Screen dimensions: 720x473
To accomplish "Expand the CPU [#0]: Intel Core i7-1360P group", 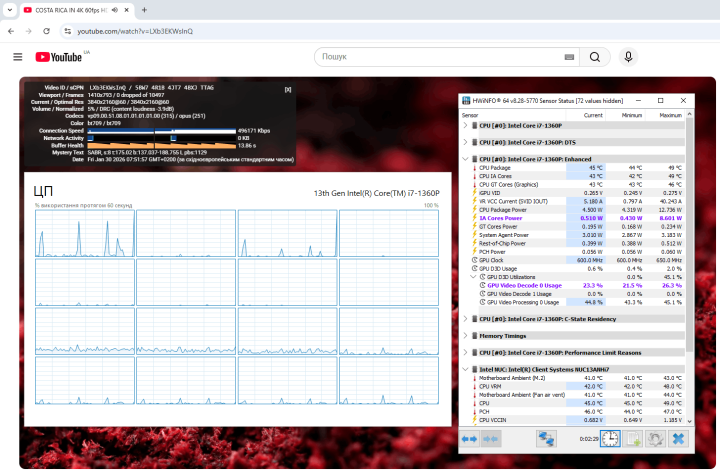I will [465, 125].
